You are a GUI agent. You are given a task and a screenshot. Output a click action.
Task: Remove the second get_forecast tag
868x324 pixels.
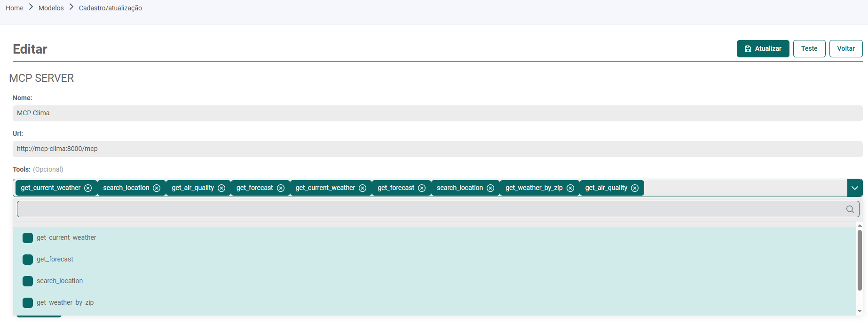422,188
